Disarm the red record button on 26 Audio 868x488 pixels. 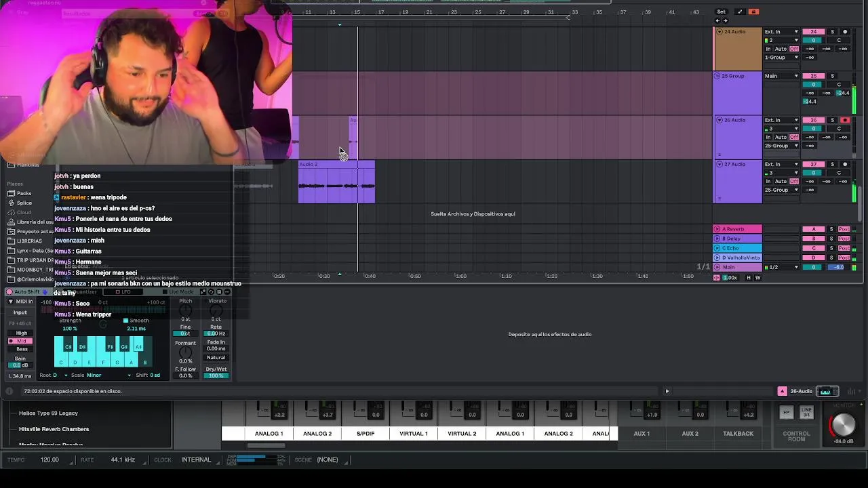click(x=845, y=120)
